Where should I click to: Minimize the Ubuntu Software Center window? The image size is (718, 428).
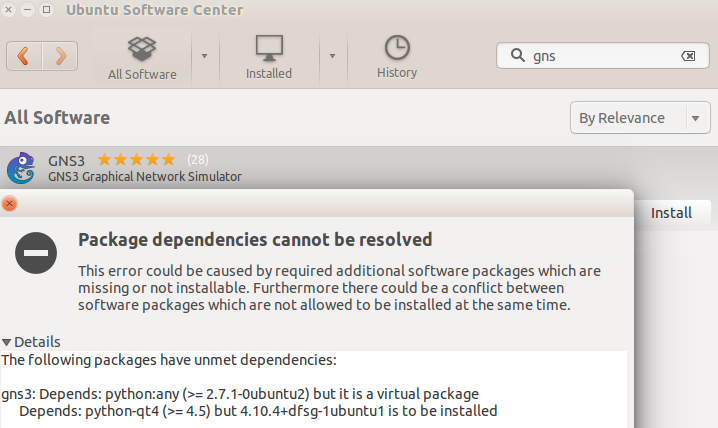(x=27, y=9)
